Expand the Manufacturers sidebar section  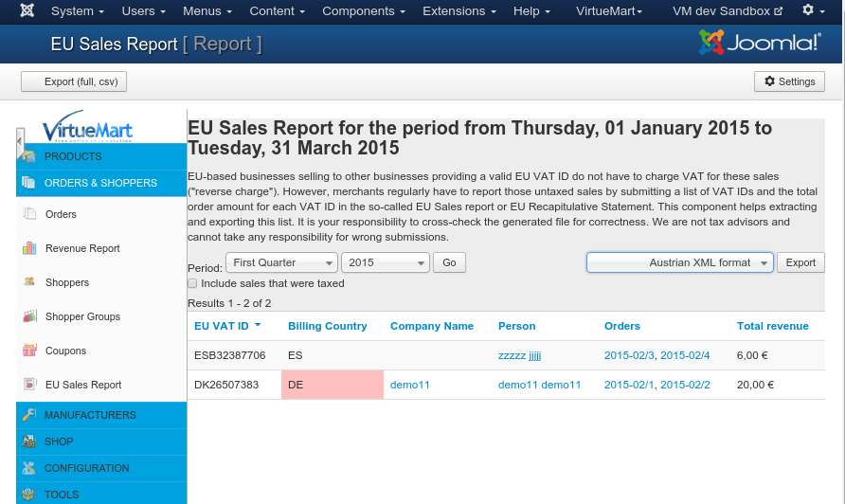pyautogui.click(x=90, y=415)
